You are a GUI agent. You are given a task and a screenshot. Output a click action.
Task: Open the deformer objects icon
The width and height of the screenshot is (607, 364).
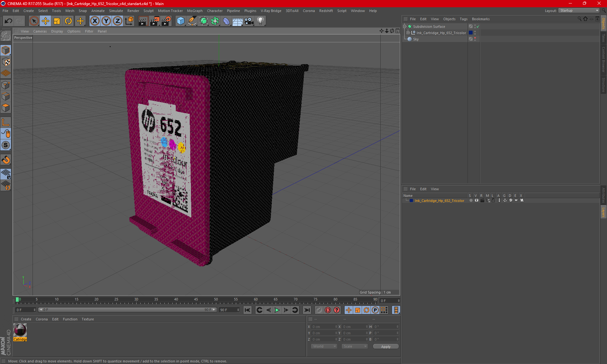pyautogui.click(x=226, y=21)
